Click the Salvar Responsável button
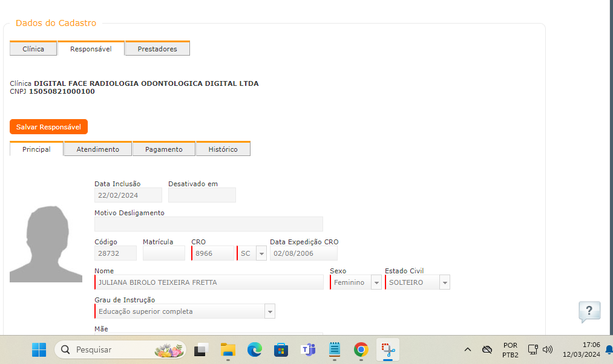 tap(48, 126)
